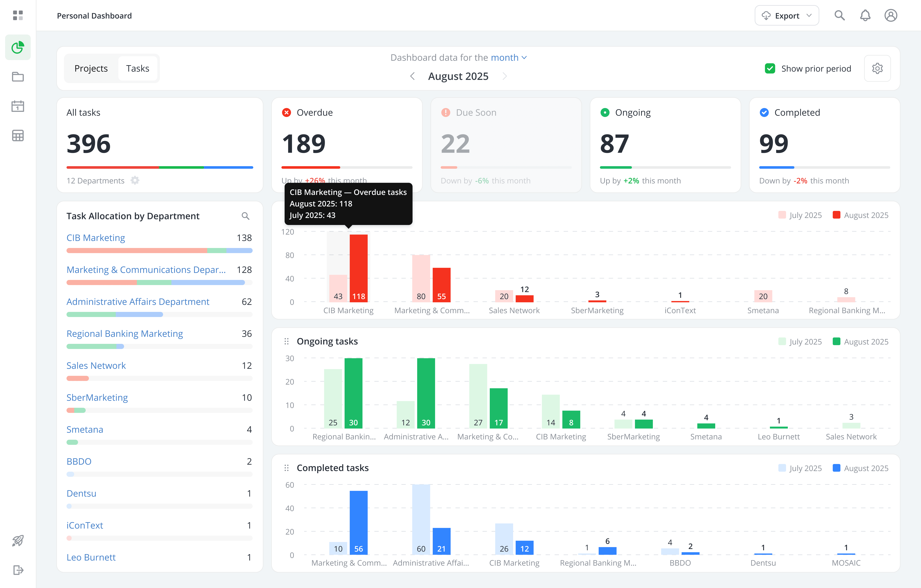The image size is (921, 588).
Task: Open the folder projects sidebar icon
Action: (x=18, y=77)
